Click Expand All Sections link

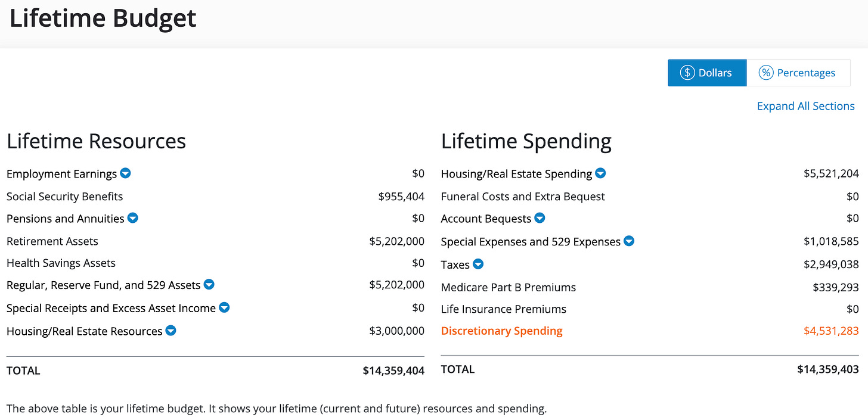pyautogui.click(x=805, y=106)
